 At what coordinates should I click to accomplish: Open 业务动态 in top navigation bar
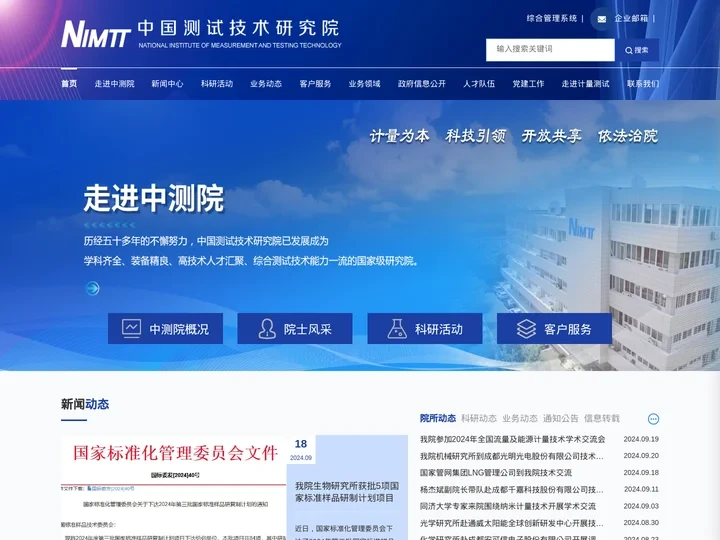pos(266,84)
